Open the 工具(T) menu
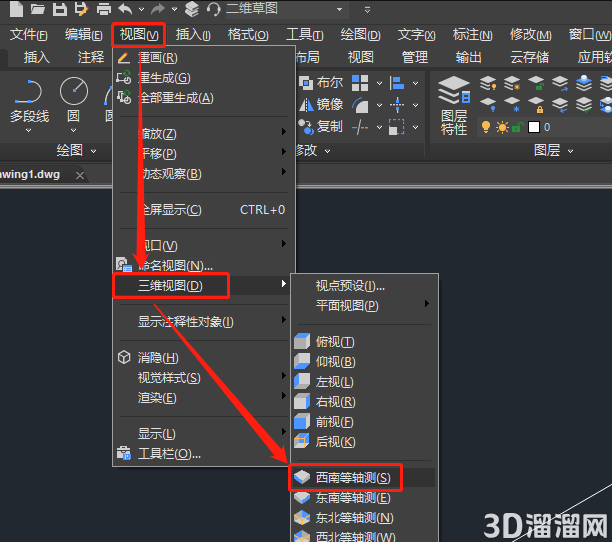612x542 pixels. [x=304, y=35]
